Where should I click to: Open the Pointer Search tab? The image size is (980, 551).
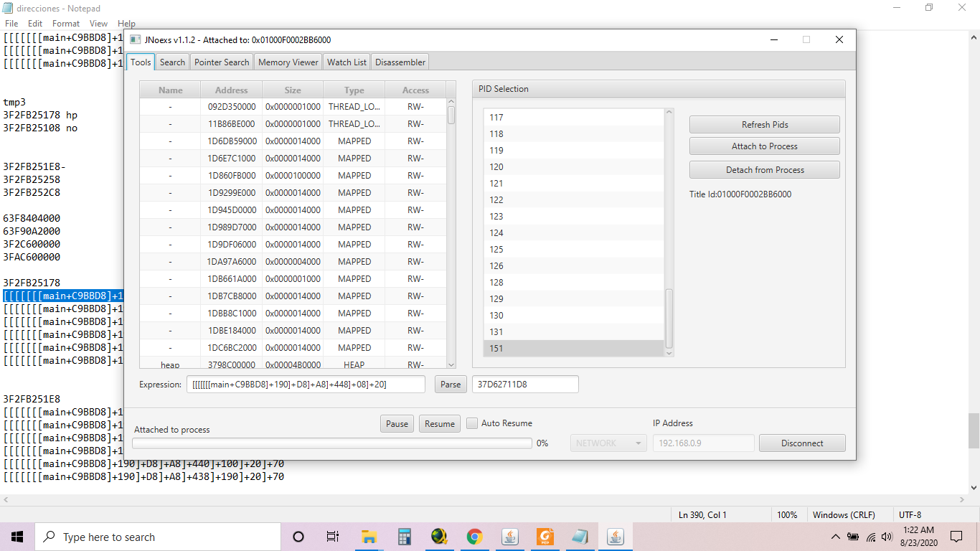pyautogui.click(x=222, y=62)
